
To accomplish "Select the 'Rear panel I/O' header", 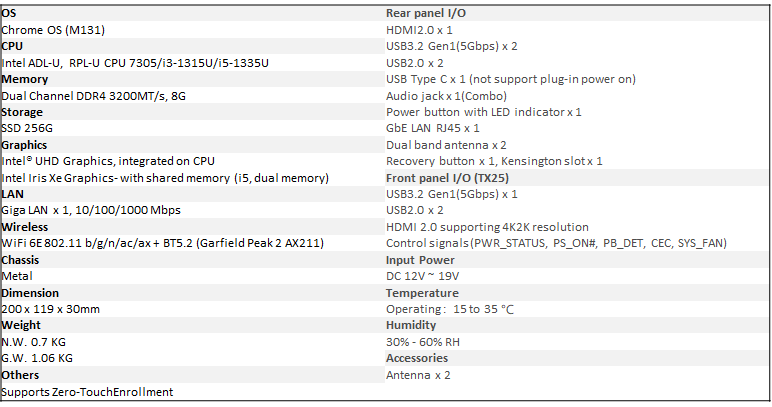I will (x=426, y=13).
